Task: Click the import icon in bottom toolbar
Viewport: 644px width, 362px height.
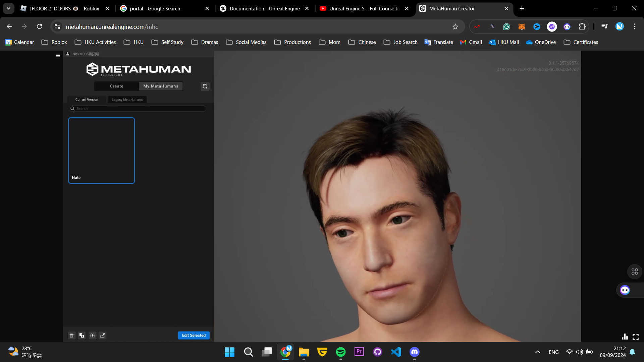Action: [x=92, y=336]
